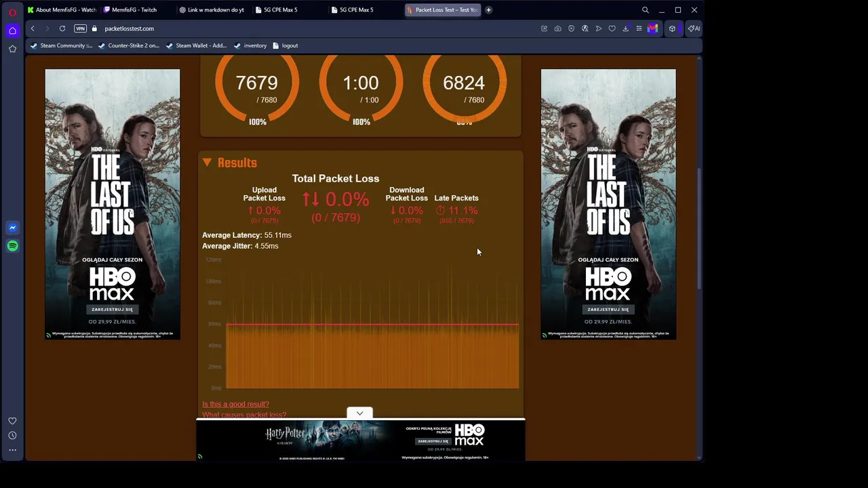Viewport: 868px width, 488px height.
Task: Select the Packet Loss Test tab
Action: (x=442, y=10)
